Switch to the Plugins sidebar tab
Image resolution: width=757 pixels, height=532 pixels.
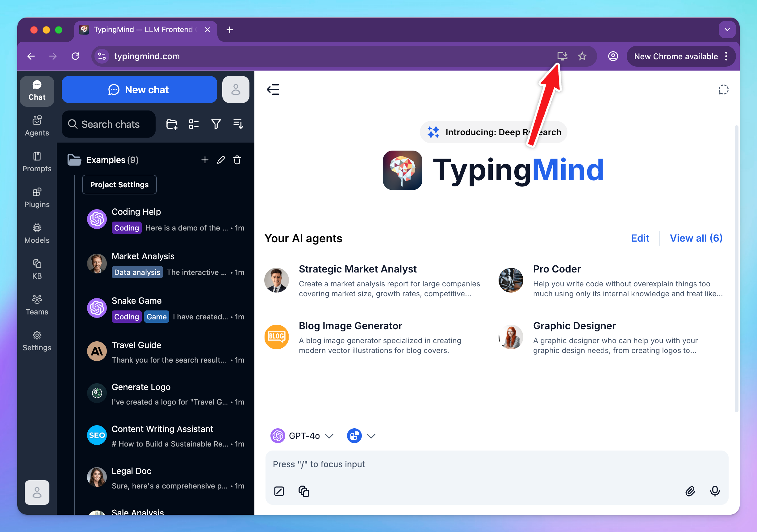37,197
